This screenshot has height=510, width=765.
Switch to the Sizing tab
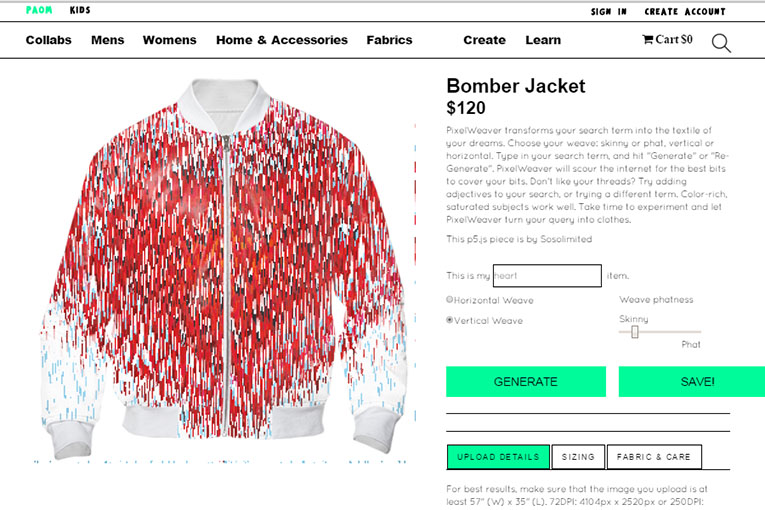coord(578,457)
